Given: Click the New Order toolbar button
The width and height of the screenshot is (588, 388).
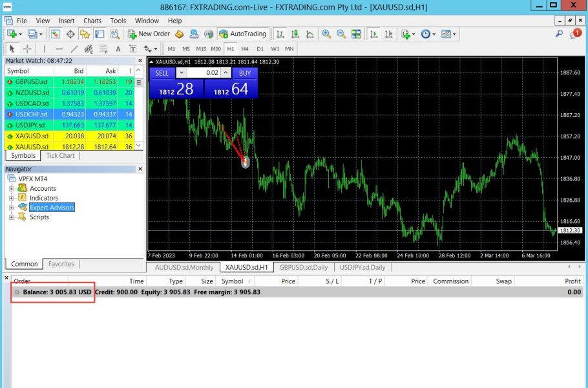Looking at the screenshot, I should (x=149, y=34).
